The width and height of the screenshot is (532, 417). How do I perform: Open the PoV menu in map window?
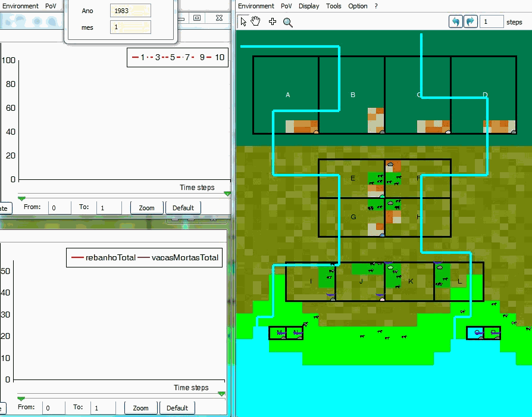[286, 6]
